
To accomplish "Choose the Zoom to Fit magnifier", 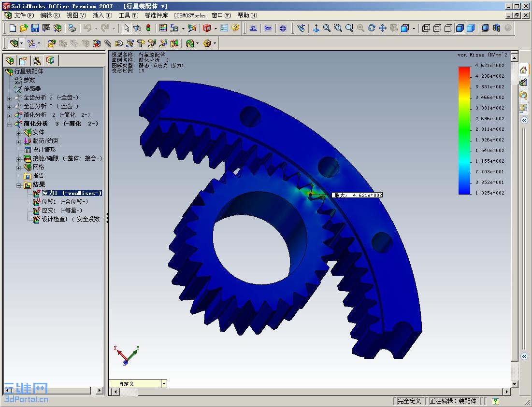I will [x=327, y=28].
